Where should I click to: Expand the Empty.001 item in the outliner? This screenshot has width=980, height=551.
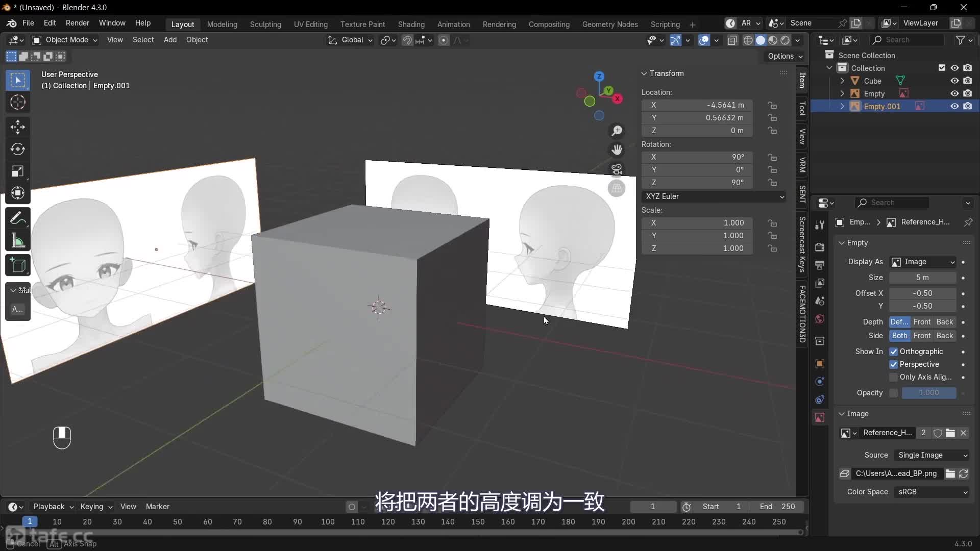coord(843,106)
